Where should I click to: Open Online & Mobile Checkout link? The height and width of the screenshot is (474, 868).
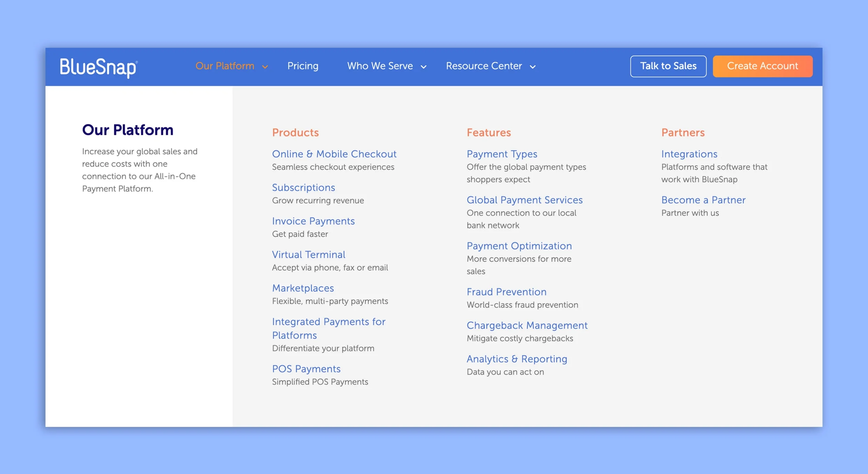(x=334, y=154)
